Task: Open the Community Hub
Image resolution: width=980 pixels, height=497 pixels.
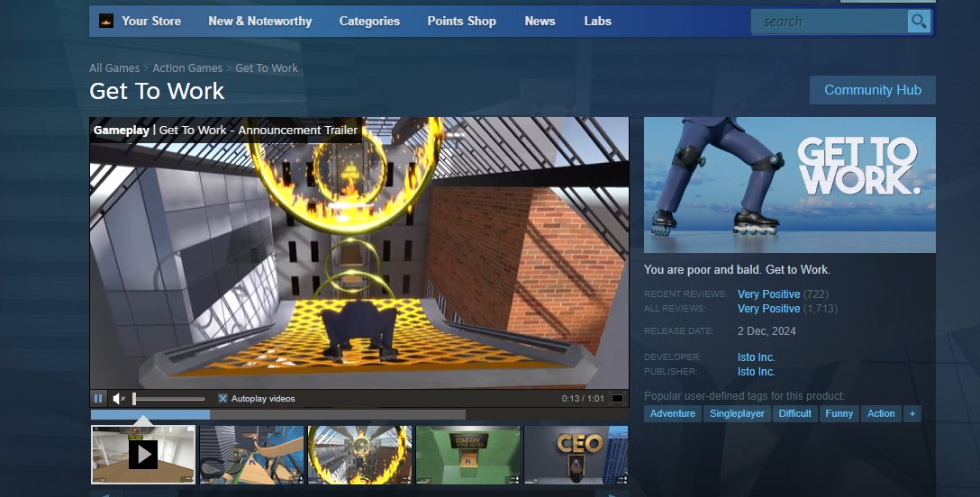Action: point(873,90)
